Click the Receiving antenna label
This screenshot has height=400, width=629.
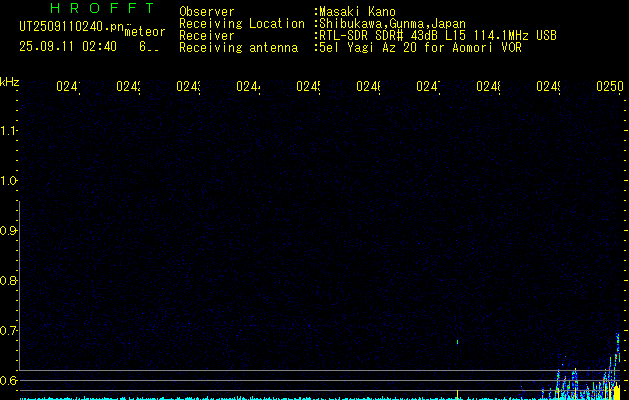238,48
